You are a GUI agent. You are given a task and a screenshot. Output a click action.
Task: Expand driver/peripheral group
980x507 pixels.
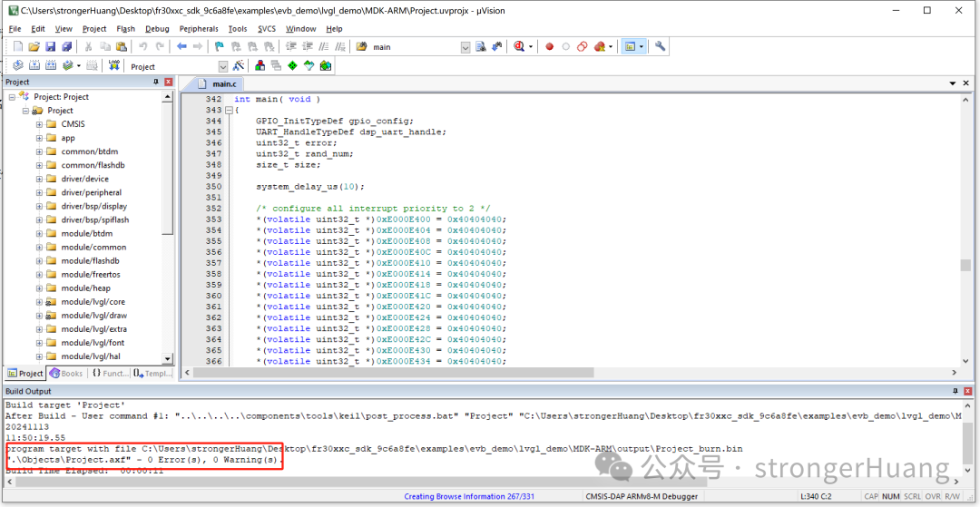[39, 192]
